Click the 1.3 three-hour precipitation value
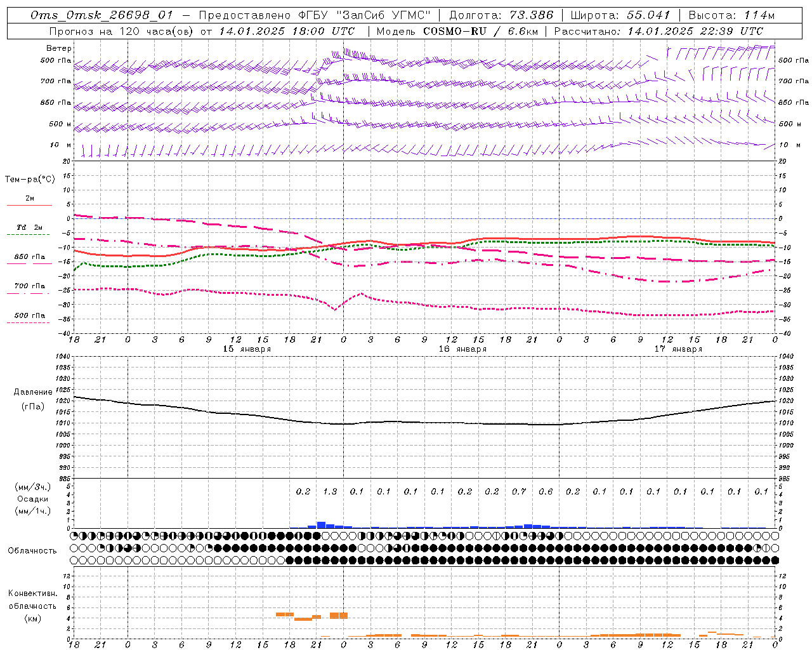The width and height of the screenshot is (812, 650). point(330,491)
